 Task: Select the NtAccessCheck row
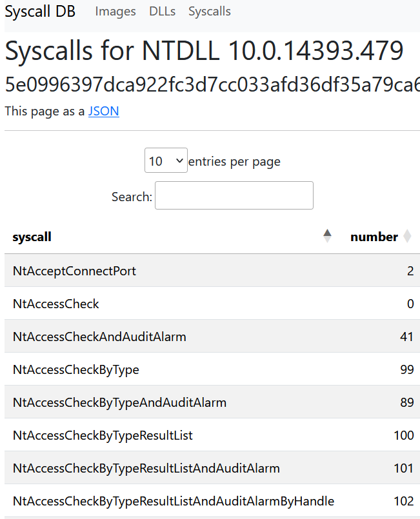point(212,304)
